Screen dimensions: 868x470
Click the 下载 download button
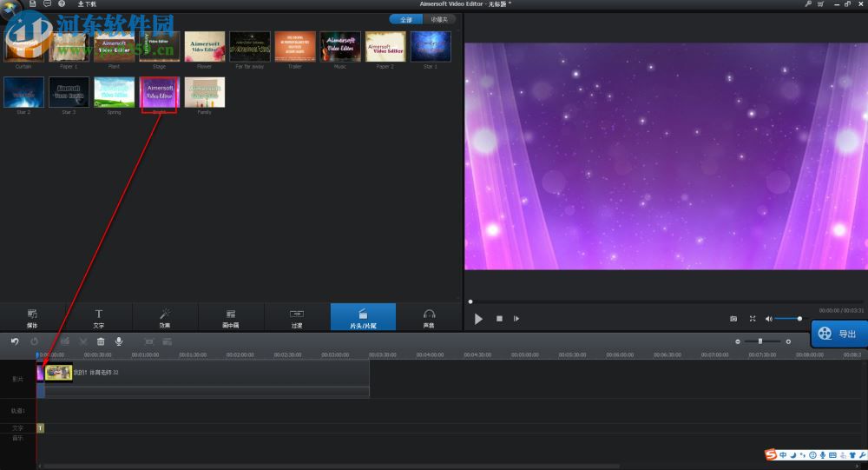click(86, 3)
